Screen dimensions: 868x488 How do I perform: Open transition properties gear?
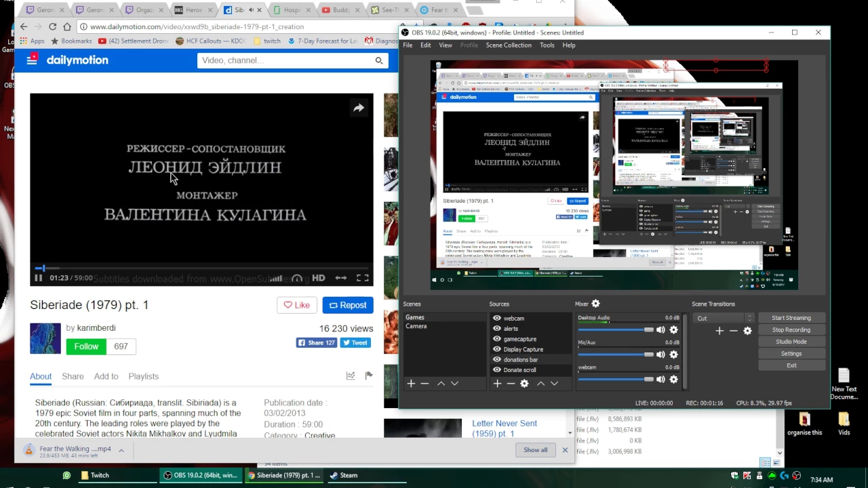tap(747, 331)
